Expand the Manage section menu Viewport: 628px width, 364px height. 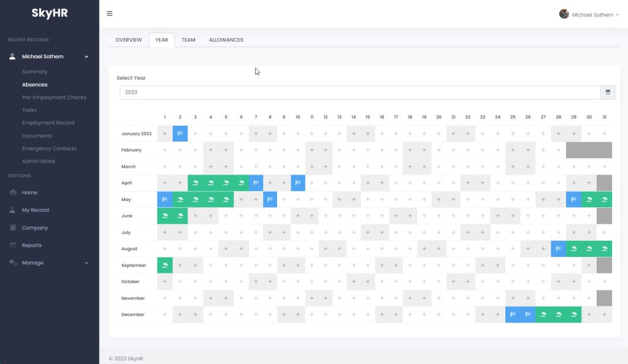86,263
